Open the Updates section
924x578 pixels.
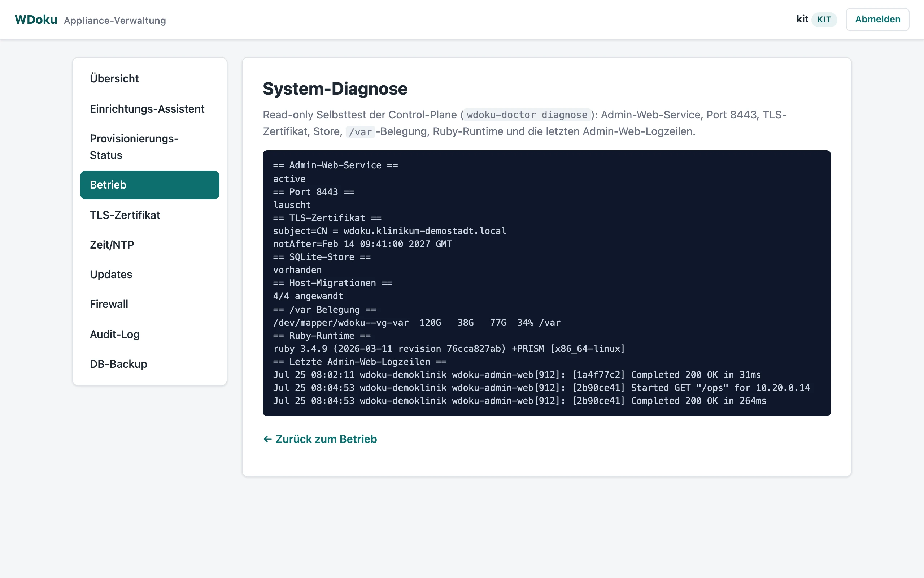(x=150, y=275)
